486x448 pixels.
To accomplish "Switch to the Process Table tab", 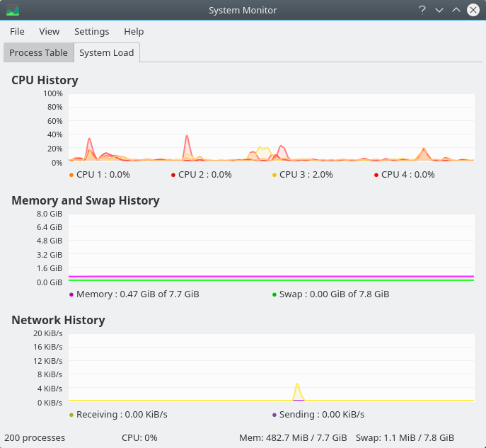I will (38, 52).
